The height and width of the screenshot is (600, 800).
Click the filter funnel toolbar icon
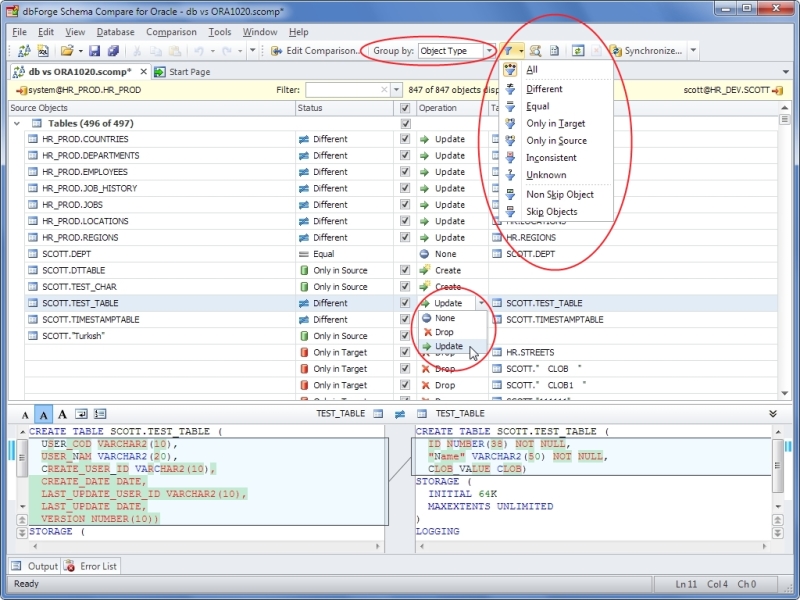coord(508,51)
